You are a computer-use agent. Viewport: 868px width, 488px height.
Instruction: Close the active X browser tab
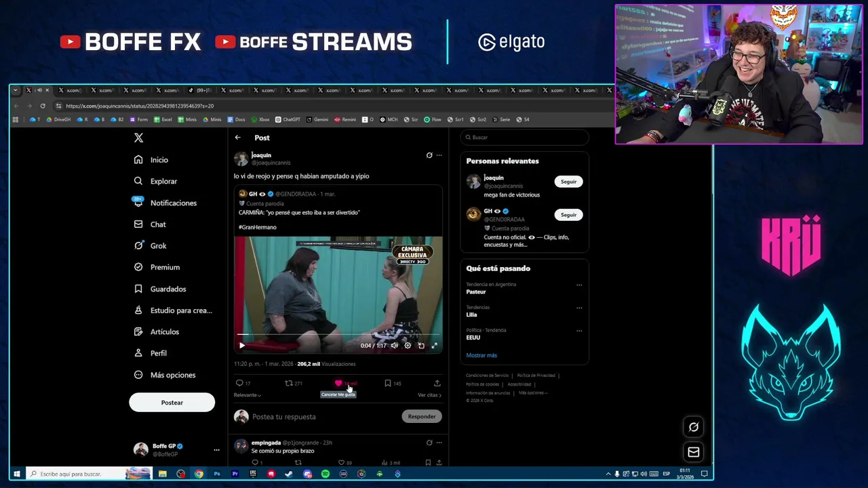pyautogui.click(x=47, y=90)
